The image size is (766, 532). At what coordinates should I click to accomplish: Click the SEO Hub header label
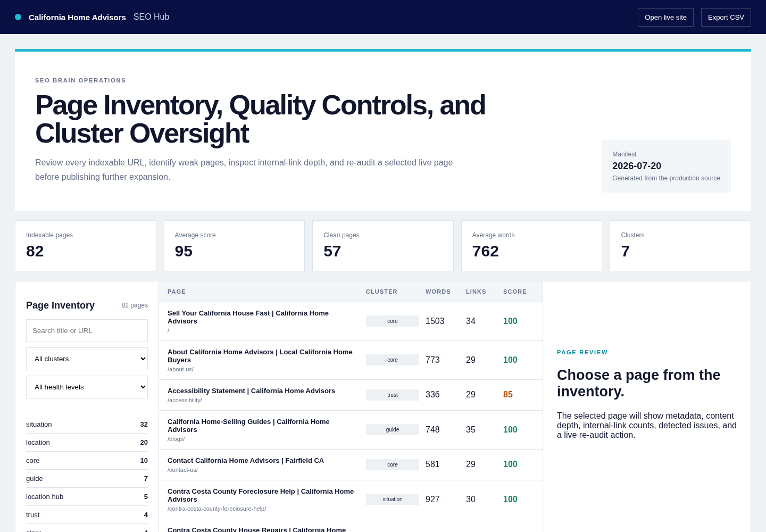point(151,17)
